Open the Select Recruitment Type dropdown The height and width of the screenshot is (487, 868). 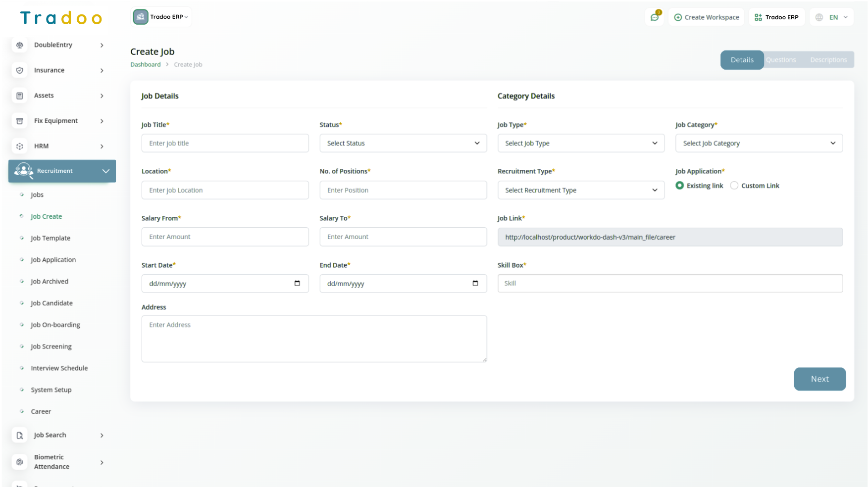[581, 190]
